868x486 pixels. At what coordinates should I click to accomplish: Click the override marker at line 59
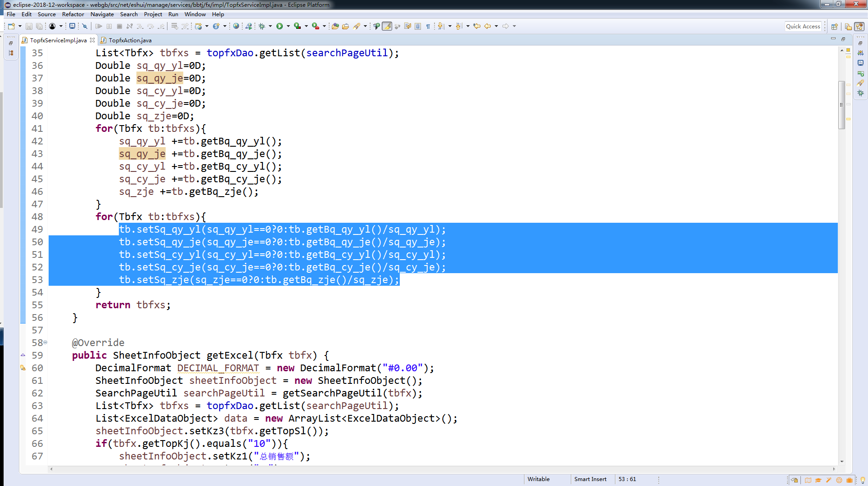(x=23, y=355)
